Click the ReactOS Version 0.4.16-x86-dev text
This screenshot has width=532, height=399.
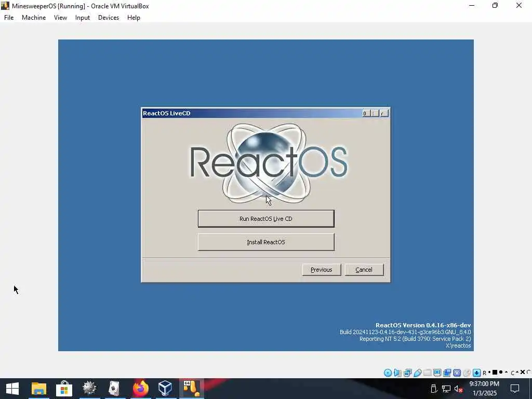pos(423,325)
